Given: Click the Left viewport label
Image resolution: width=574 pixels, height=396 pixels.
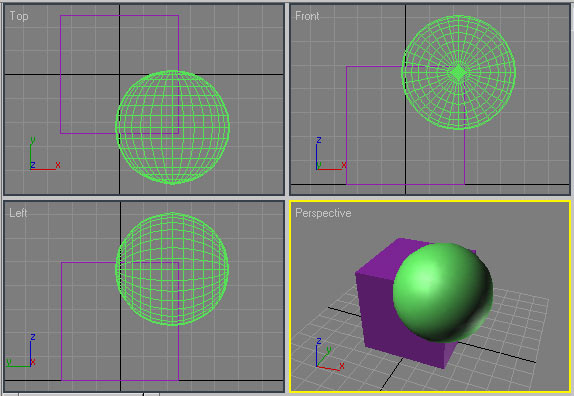Looking at the screenshot, I should pyautogui.click(x=18, y=213).
